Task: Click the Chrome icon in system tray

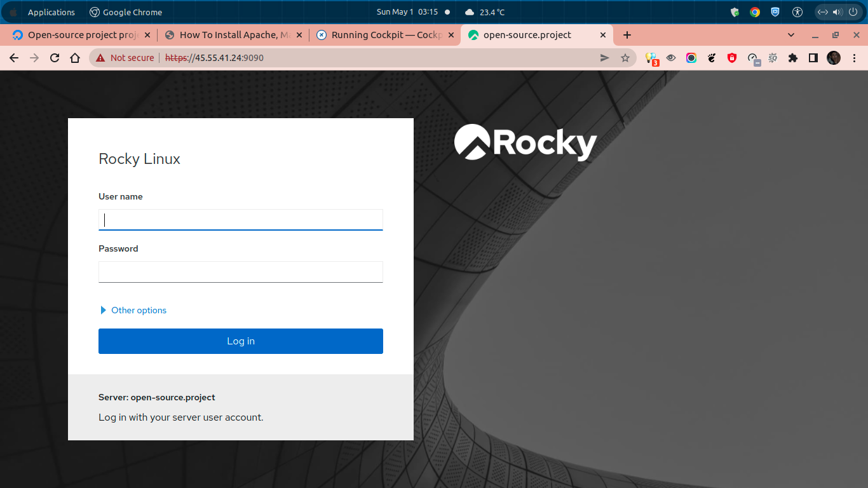Action: (755, 12)
